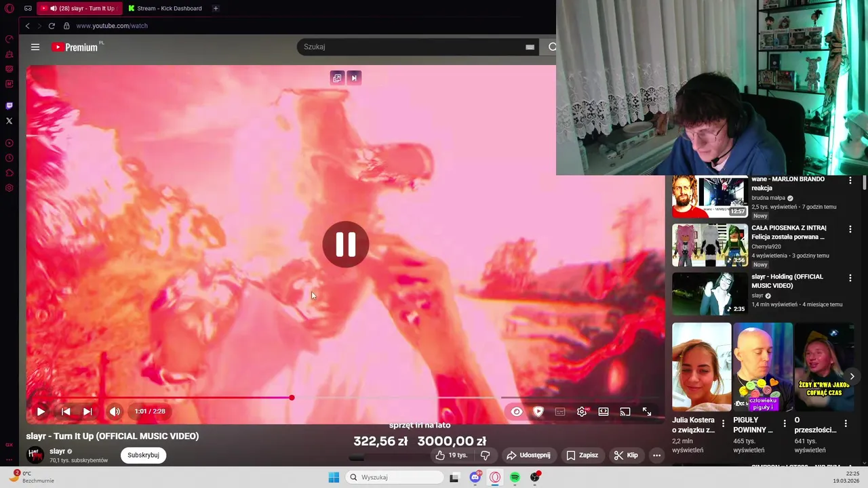Image resolution: width=868 pixels, height=488 pixels.
Task: Open the Opera GX main menu logo
Action: click(9, 8)
